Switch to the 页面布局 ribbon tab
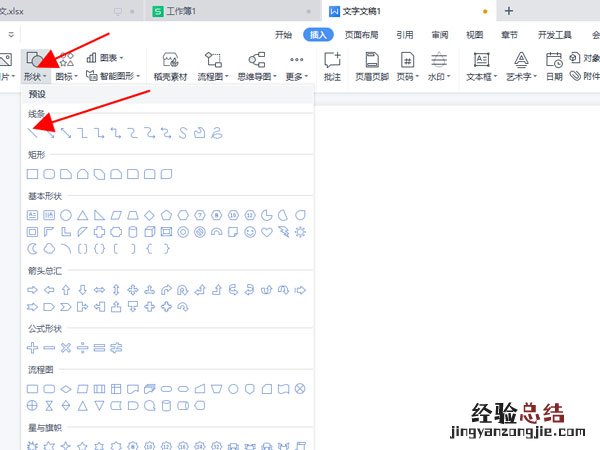This screenshot has height=450, width=600. 361,35
